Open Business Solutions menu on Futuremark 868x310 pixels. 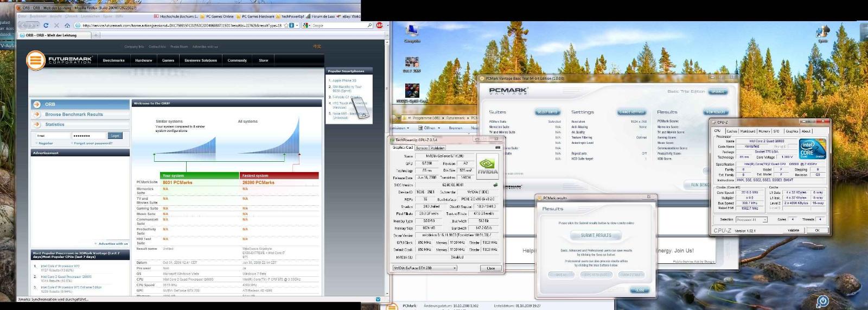(x=201, y=60)
